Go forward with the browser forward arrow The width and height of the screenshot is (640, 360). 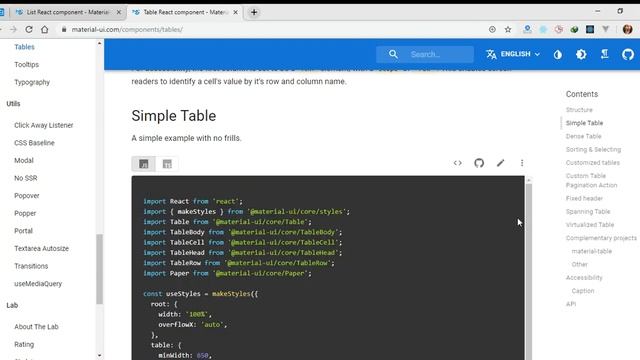(13, 29)
